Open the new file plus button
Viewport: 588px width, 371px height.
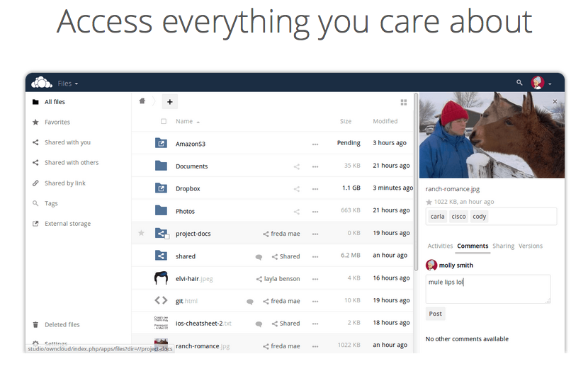[x=169, y=101]
